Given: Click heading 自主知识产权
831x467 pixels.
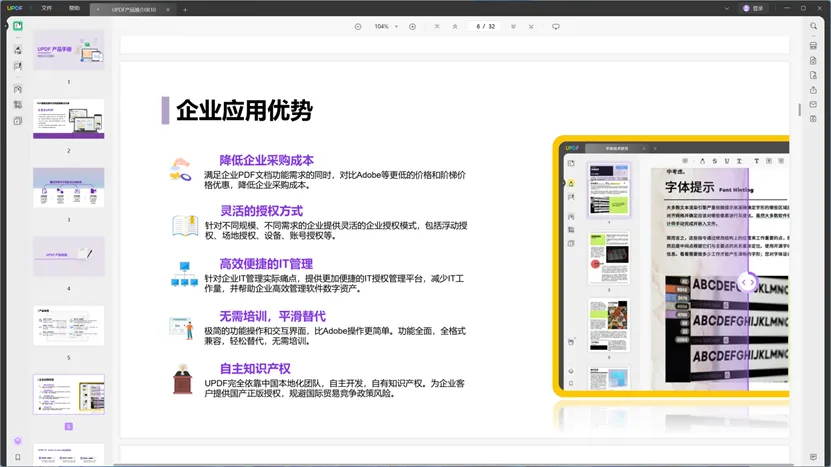Looking at the screenshot, I should point(255,368).
